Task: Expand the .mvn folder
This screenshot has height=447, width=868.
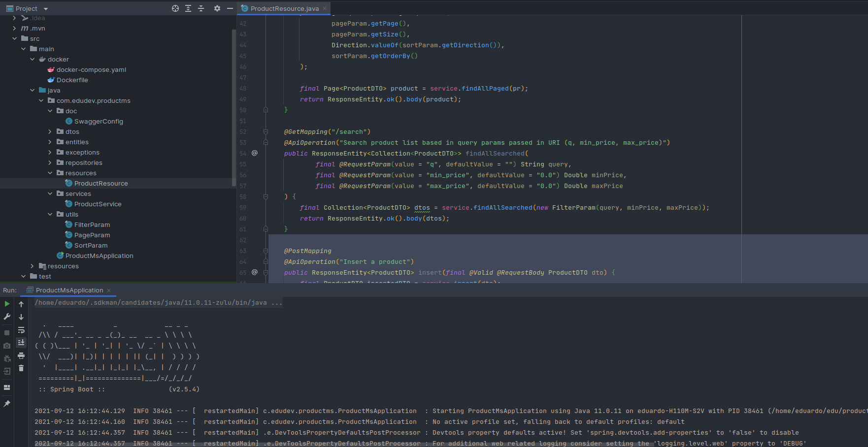Action: 14,28
